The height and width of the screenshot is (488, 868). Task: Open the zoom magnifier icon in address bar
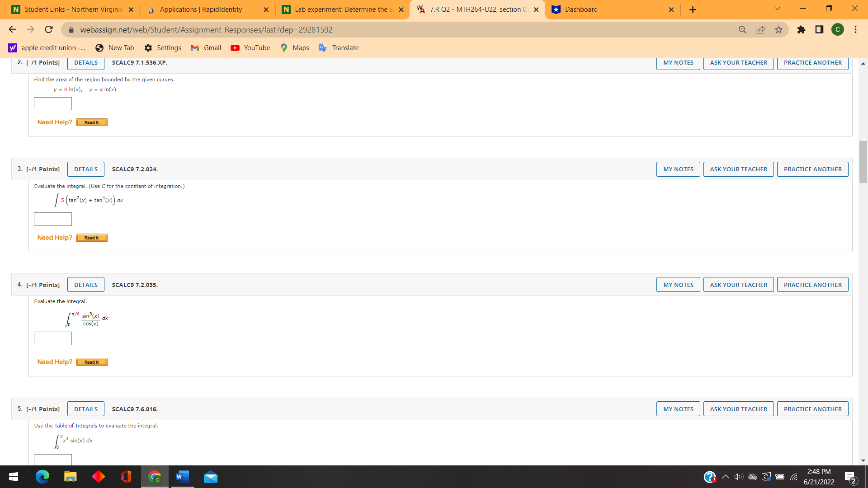click(x=742, y=30)
